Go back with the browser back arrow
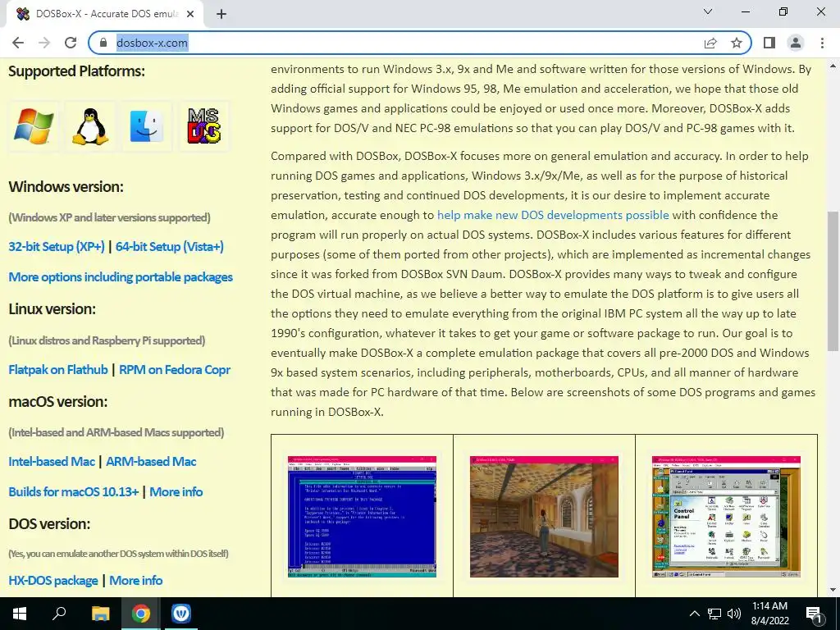This screenshot has height=630, width=840. coord(18,43)
